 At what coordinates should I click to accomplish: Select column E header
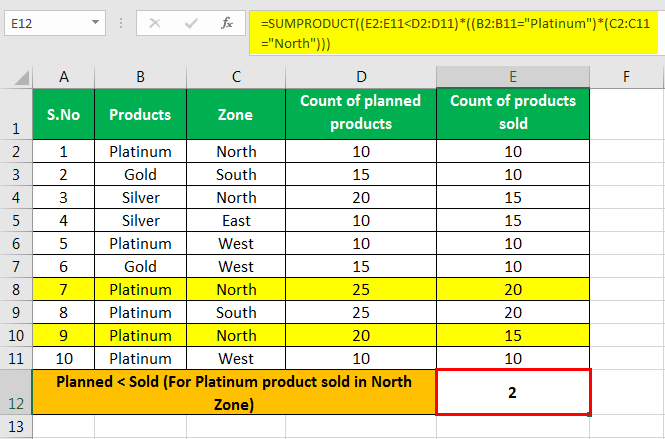point(513,77)
